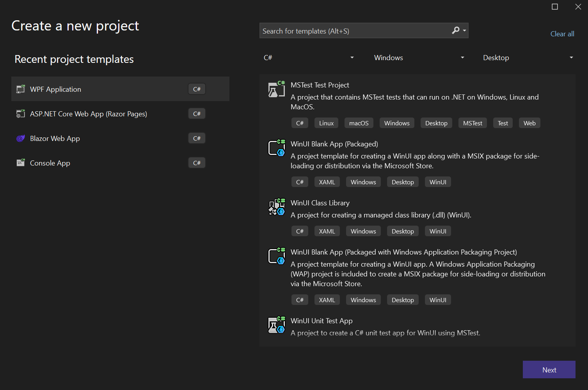Click the Blazor Web App swirl icon
This screenshot has height=390, width=588.
20,138
